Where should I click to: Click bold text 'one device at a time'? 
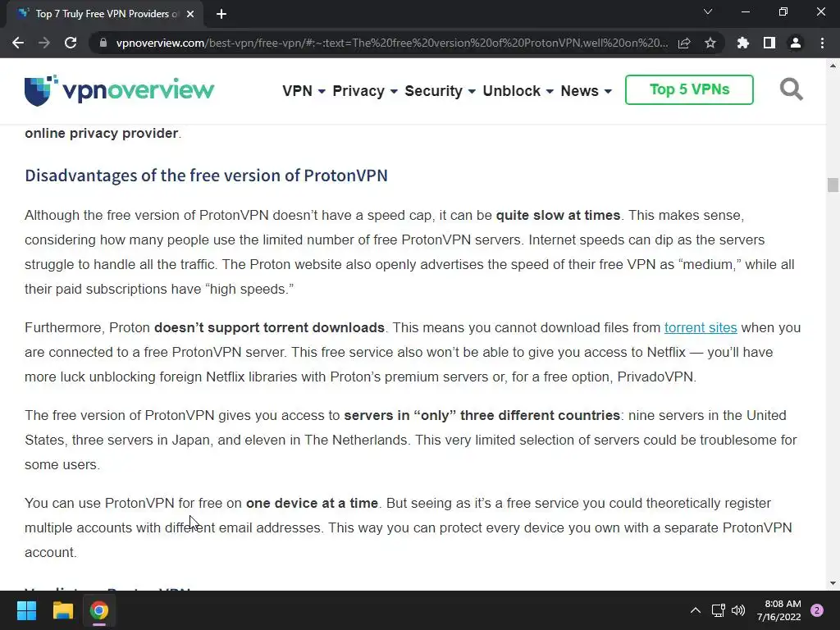pos(312,503)
